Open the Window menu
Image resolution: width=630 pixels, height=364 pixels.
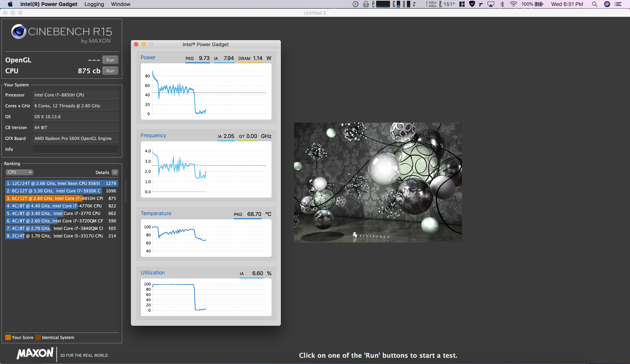coord(121,4)
